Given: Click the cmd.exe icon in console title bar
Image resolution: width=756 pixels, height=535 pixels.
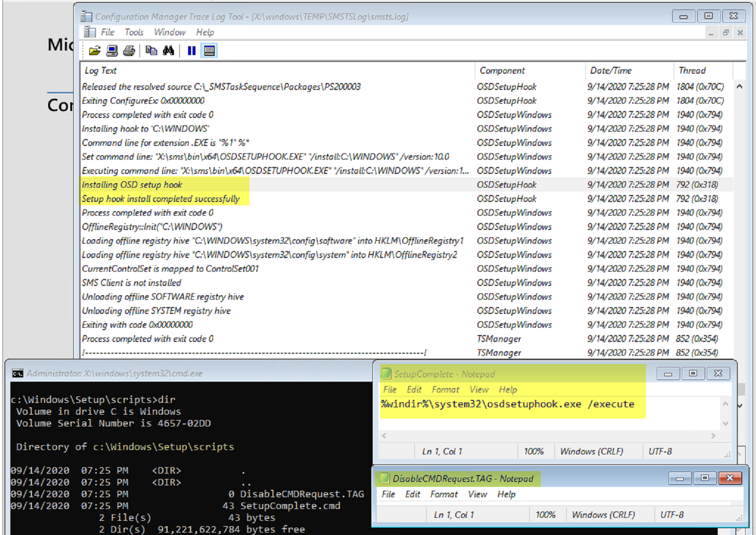Looking at the screenshot, I should click(18, 373).
